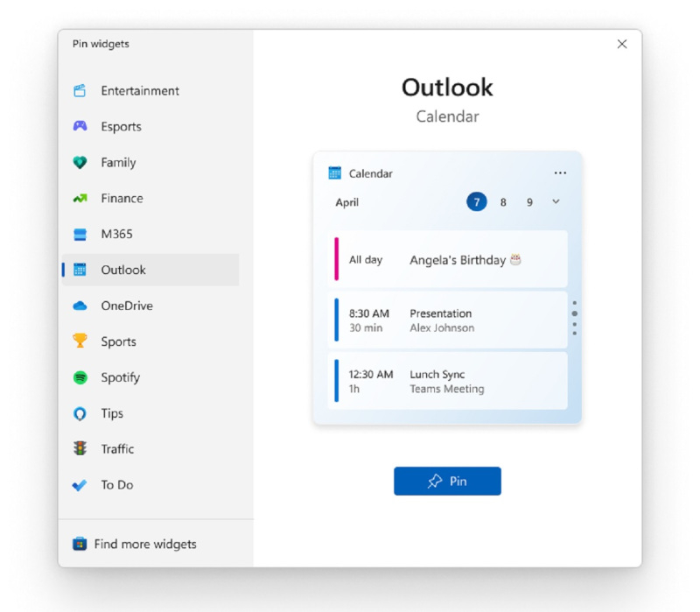The width and height of the screenshot is (700, 612).
Task: Close the Pin widgets dialog
Action: [x=622, y=44]
